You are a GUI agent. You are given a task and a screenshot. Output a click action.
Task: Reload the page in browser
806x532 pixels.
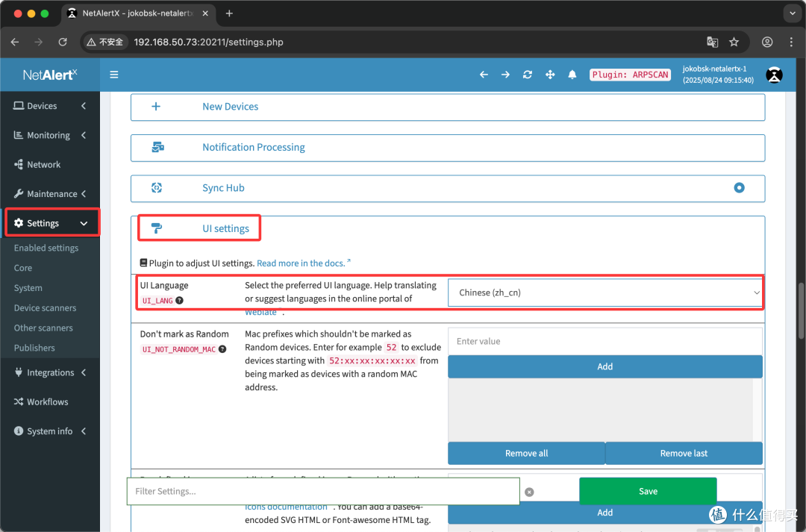pyautogui.click(x=63, y=42)
